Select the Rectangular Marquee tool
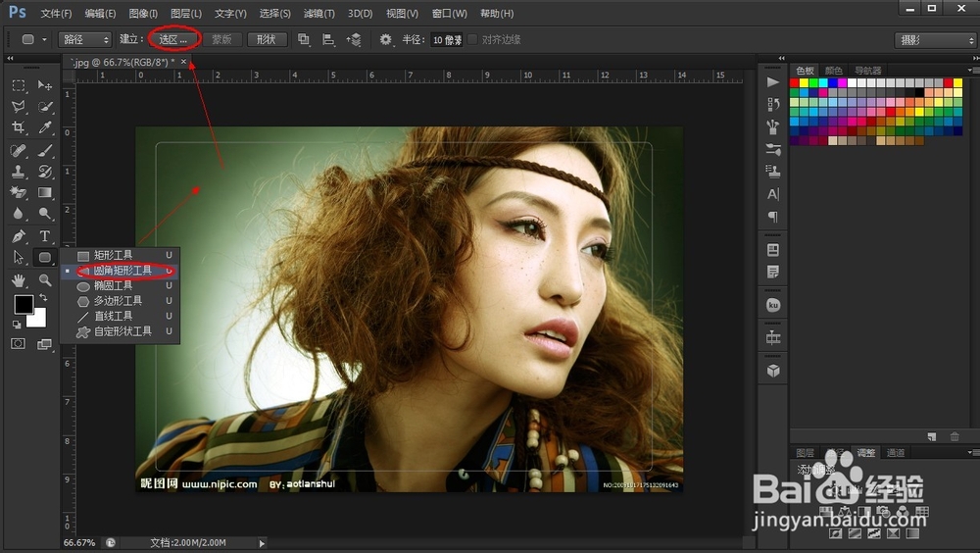Screen dimensions: 980x553 click(18, 86)
